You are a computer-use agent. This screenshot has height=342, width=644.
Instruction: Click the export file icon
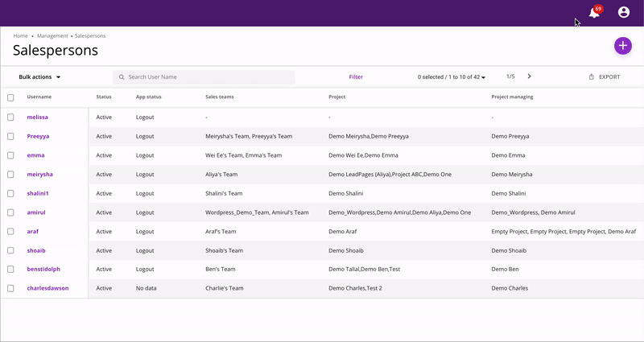pyautogui.click(x=592, y=77)
